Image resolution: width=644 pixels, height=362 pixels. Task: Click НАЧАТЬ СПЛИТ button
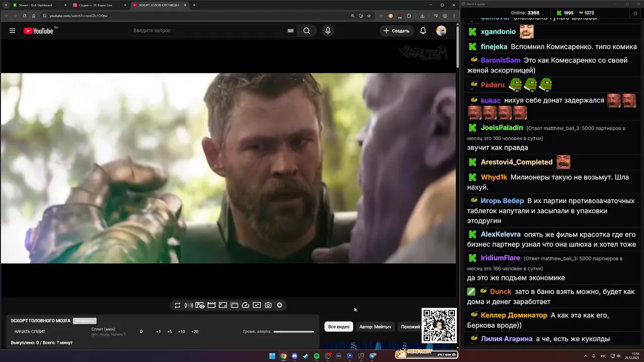click(x=30, y=332)
